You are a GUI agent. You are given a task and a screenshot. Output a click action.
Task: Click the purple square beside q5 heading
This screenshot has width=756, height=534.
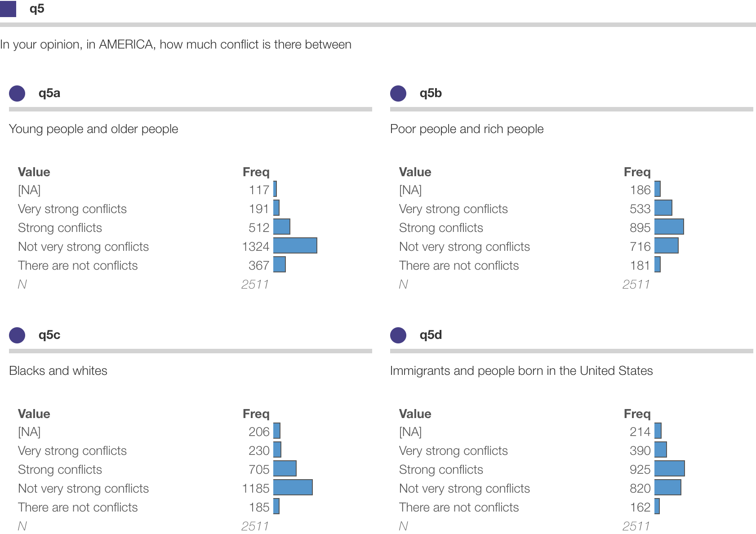[x=8, y=9]
